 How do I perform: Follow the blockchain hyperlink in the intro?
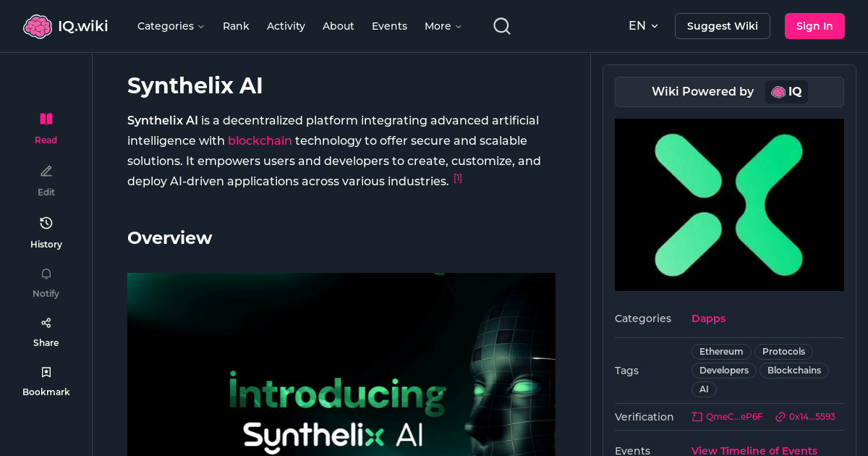click(x=260, y=140)
